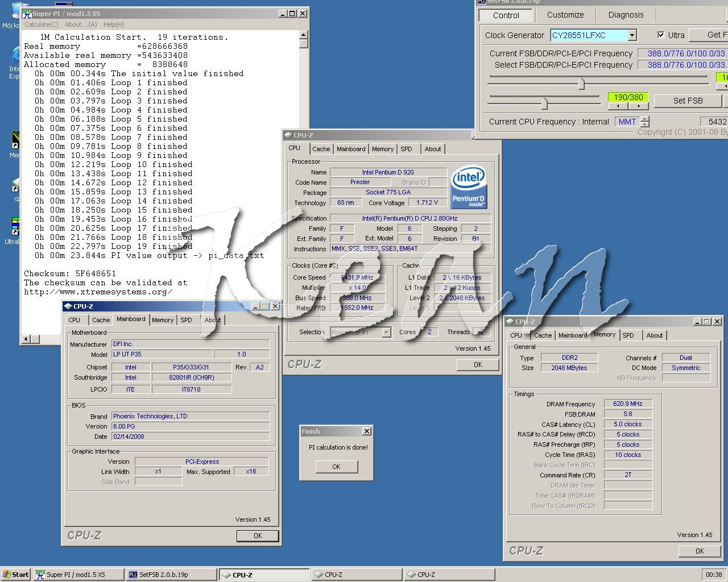Screen dimensions: 728x582
Task: Click the Checksum: 5F648651 line
Action: [x=70, y=273]
